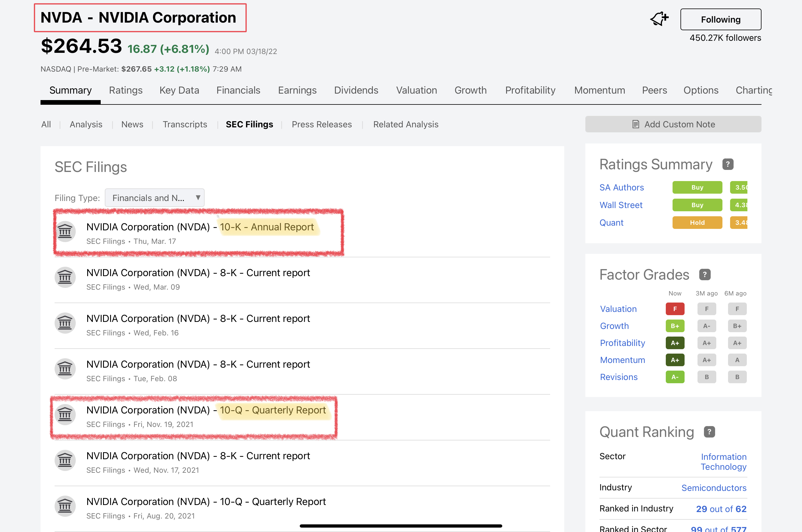This screenshot has width=802, height=532.
Task: Show Transcripts in the feed
Action: click(x=185, y=124)
